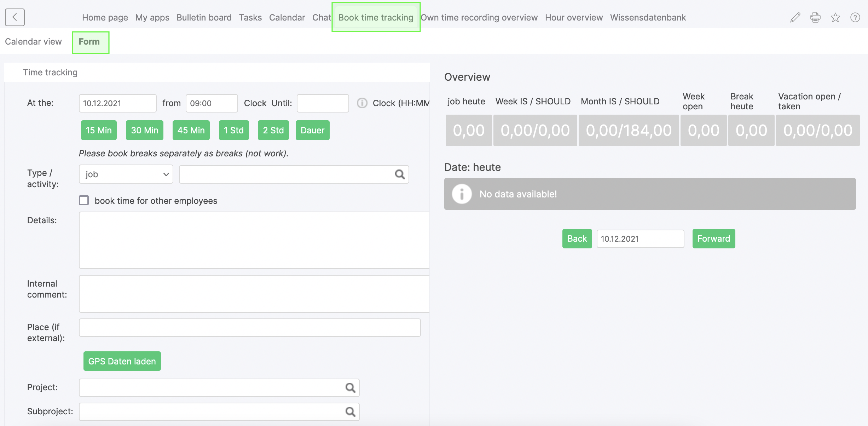Viewport: 868px width, 426px height.
Task: Focus the Details text area
Action: click(x=254, y=240)
